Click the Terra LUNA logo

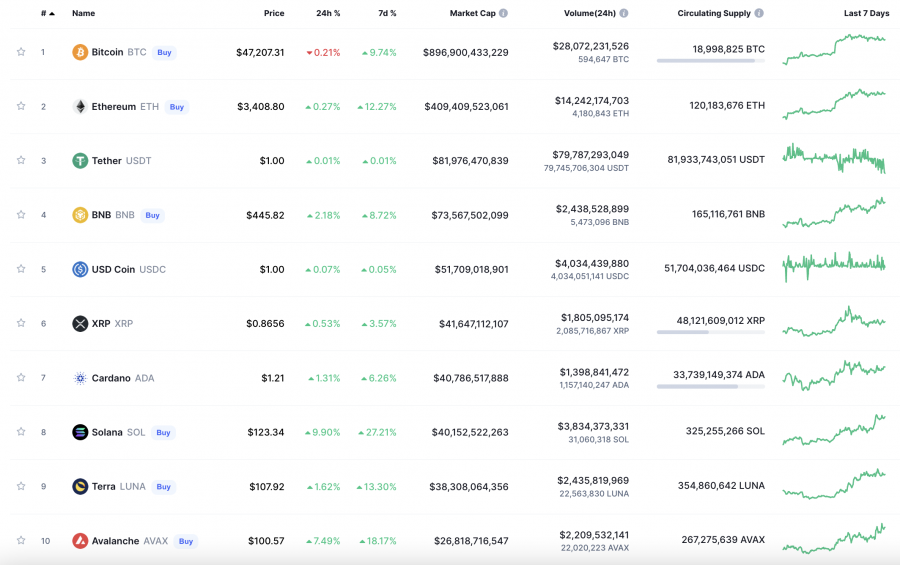point(80,487)
